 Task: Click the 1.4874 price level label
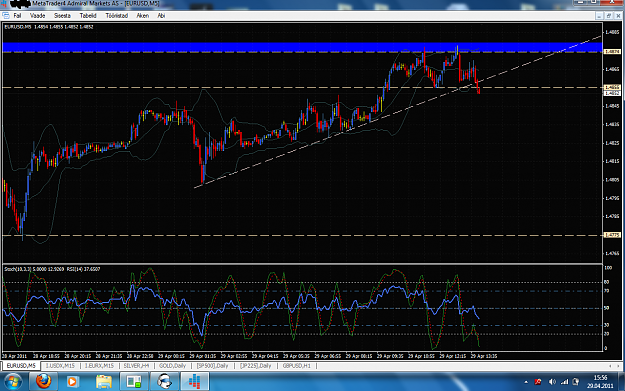[x=613, y=52]
